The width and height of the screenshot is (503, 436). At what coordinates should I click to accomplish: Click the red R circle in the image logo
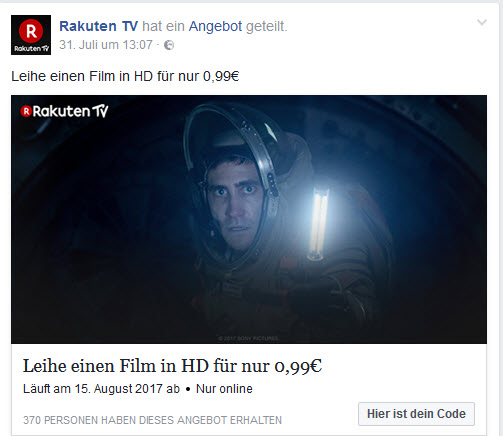pos(26,111)
